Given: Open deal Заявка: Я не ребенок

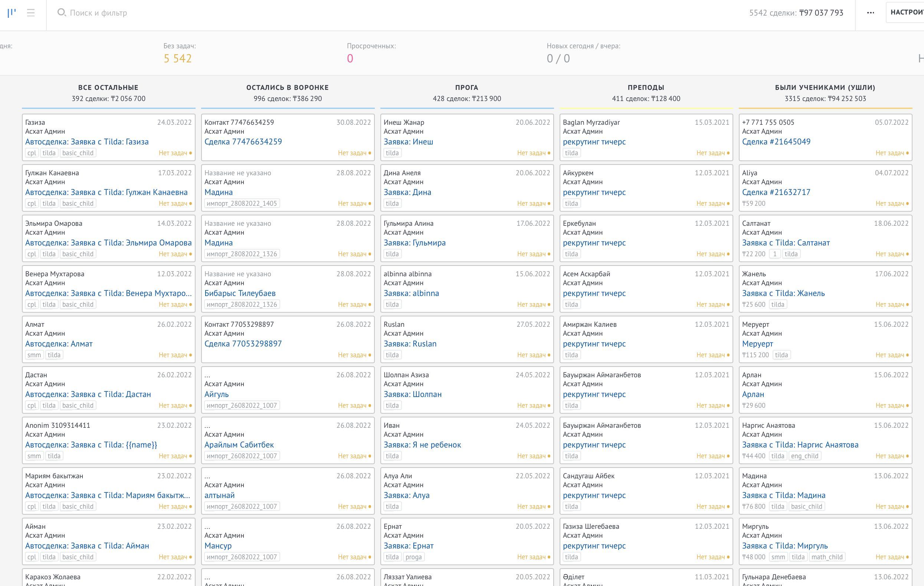Looking at the screenshot, I should tap(422, 445).
